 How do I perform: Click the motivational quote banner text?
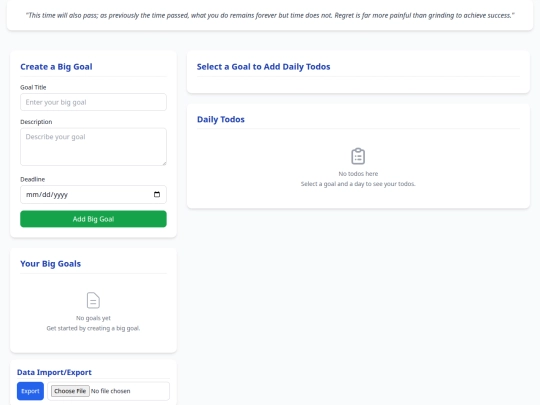[x=270, y=15]
